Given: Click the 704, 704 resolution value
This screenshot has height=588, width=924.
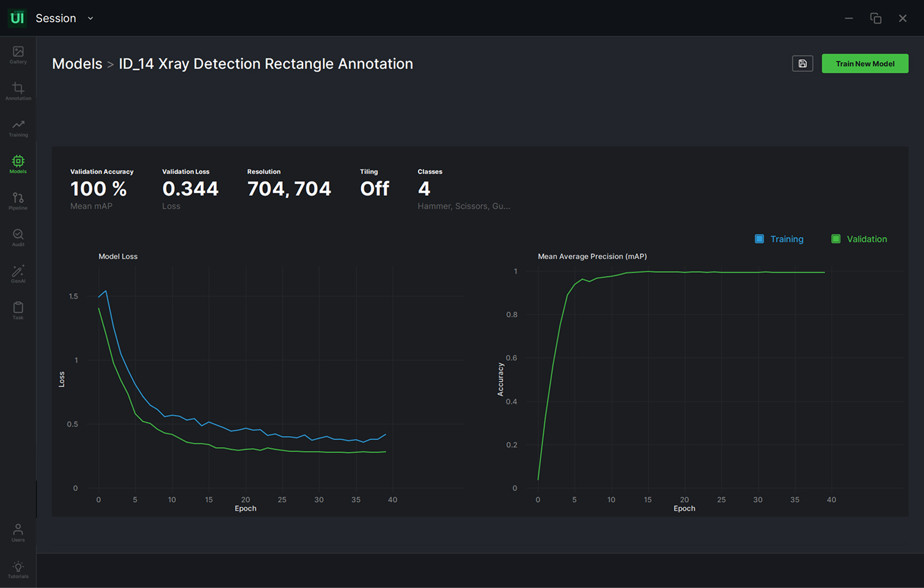Looking at the screenshot, I should pyautogui.click(x=289, y=189).
